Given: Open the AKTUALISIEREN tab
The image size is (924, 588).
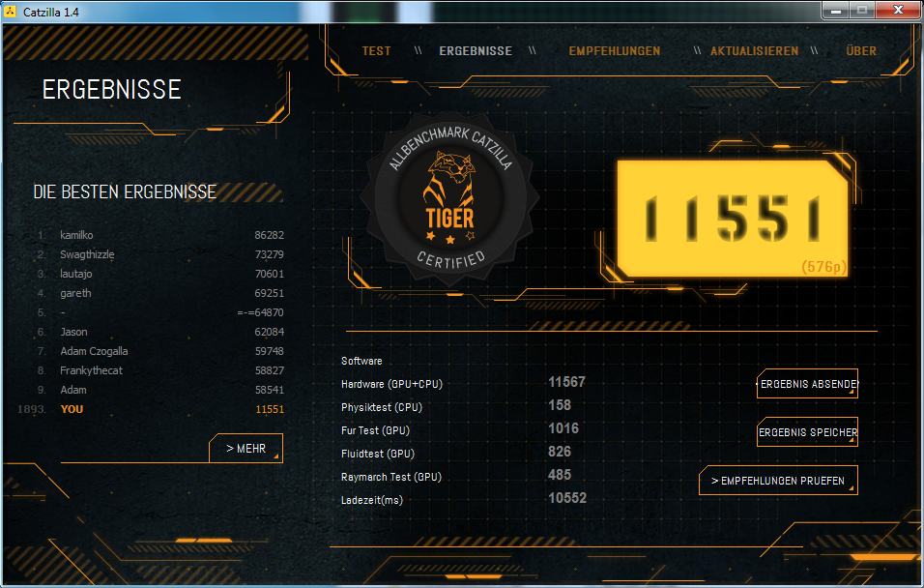Looking at the screenshot, I should point(754,51).
